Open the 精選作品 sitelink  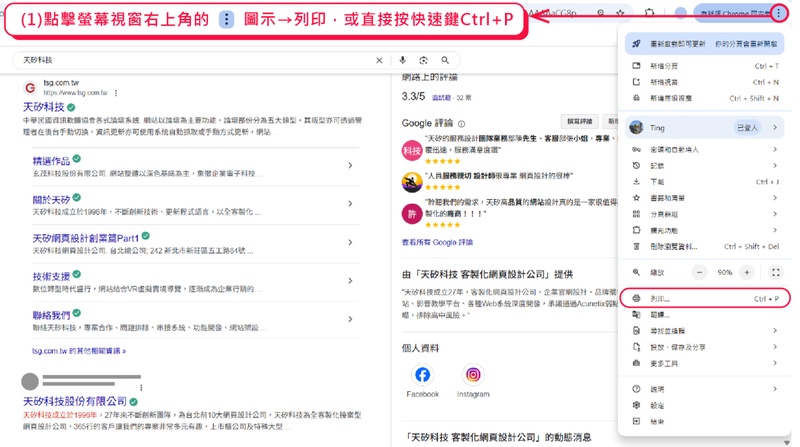click(x=51, y=161)
